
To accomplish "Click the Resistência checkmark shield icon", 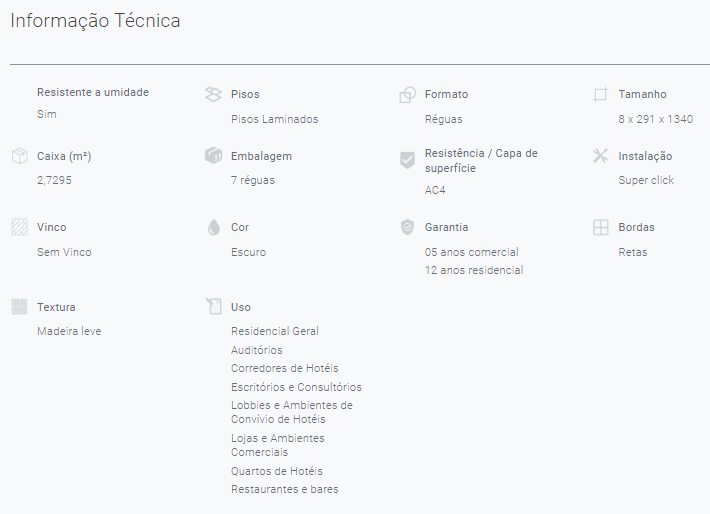I will (407, 160).
